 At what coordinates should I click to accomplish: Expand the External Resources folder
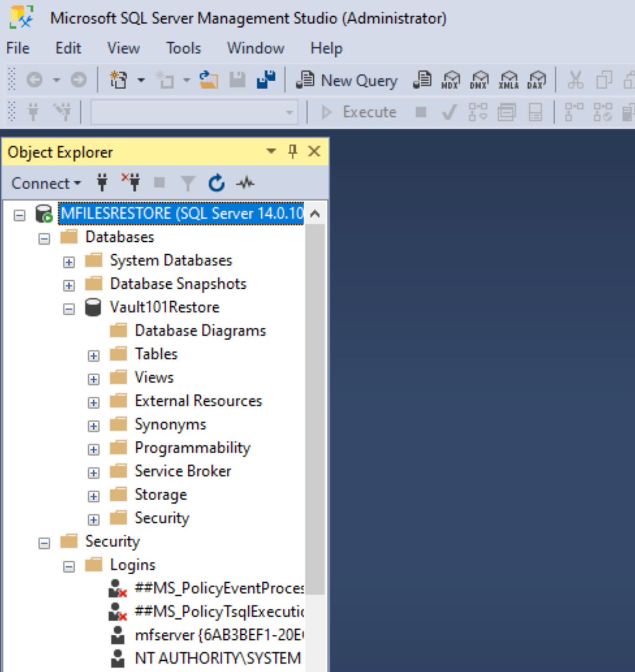(94, 403)
